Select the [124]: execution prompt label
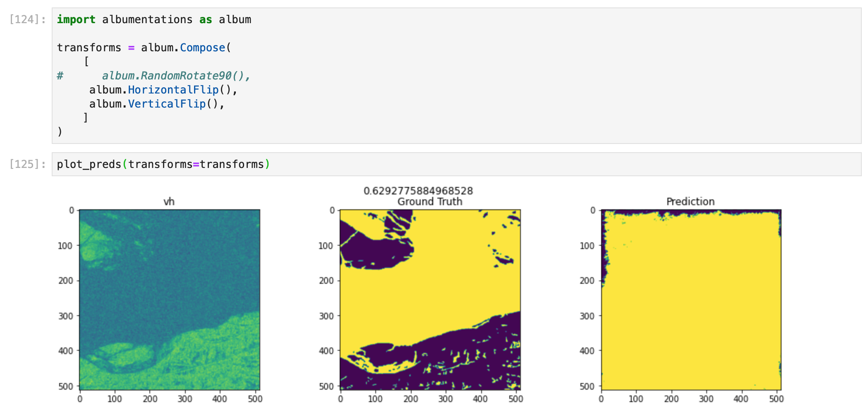This screenshot has width=868, height=412. click(28, 19)
